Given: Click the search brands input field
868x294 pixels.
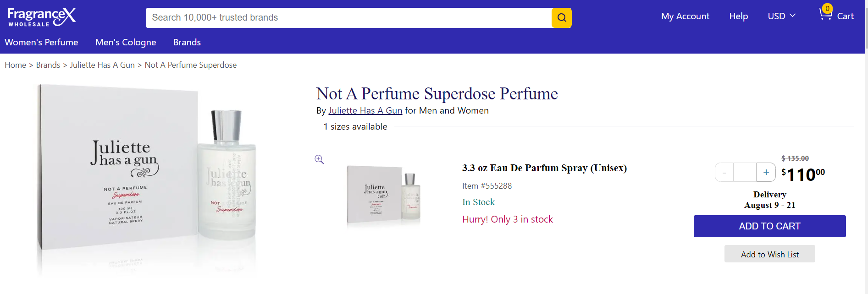Looking at the screenshot, I should (349, 18).
